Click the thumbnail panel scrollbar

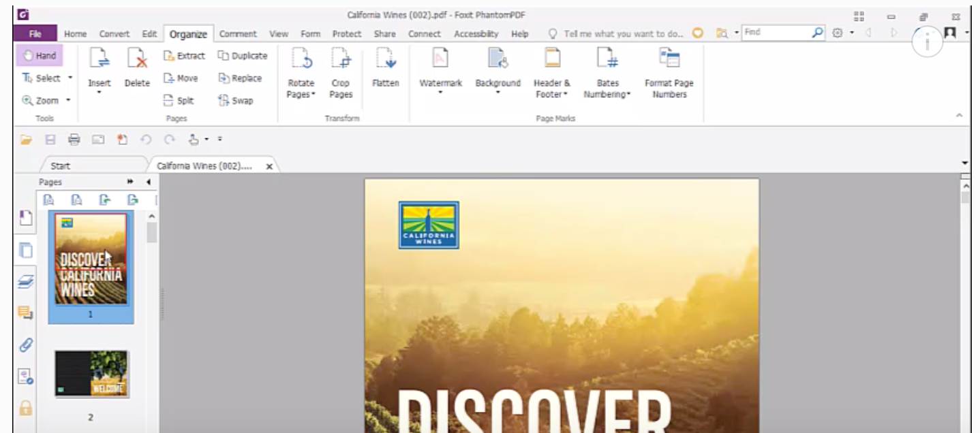click(152, 231)
